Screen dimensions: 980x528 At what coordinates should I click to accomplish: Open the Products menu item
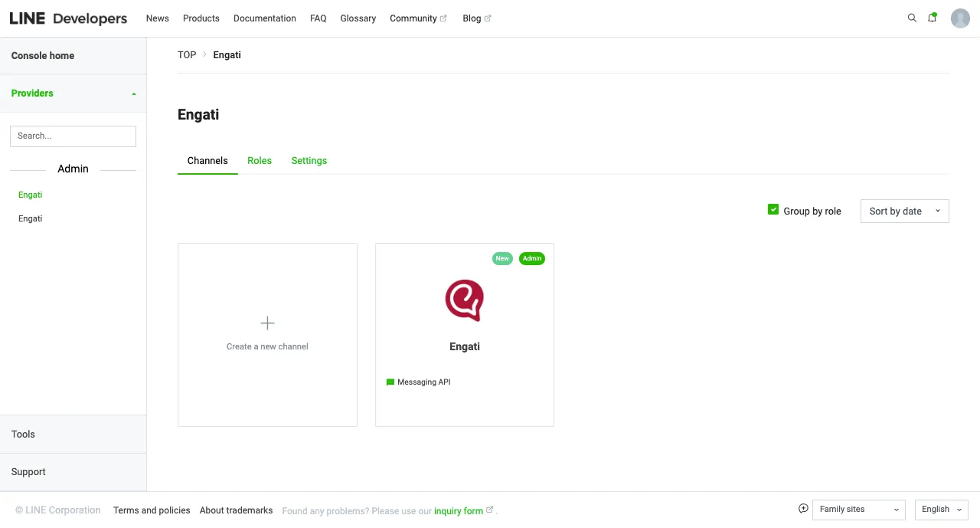tap(201, 18)
